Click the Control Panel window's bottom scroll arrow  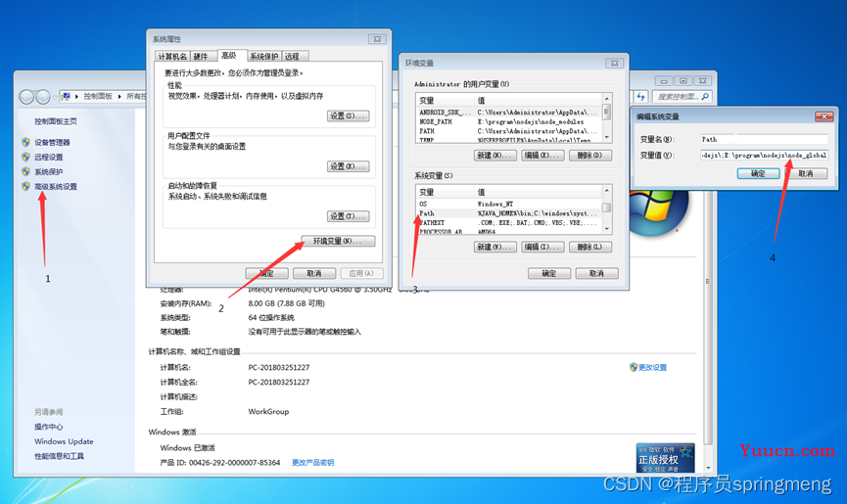coord(708,468)
